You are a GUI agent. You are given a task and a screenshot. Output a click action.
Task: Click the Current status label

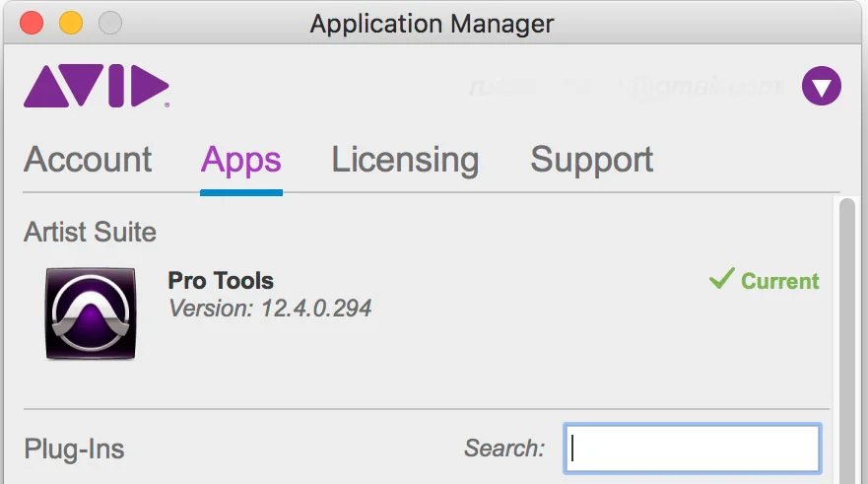pyautogui.click(x=780, y=281)
